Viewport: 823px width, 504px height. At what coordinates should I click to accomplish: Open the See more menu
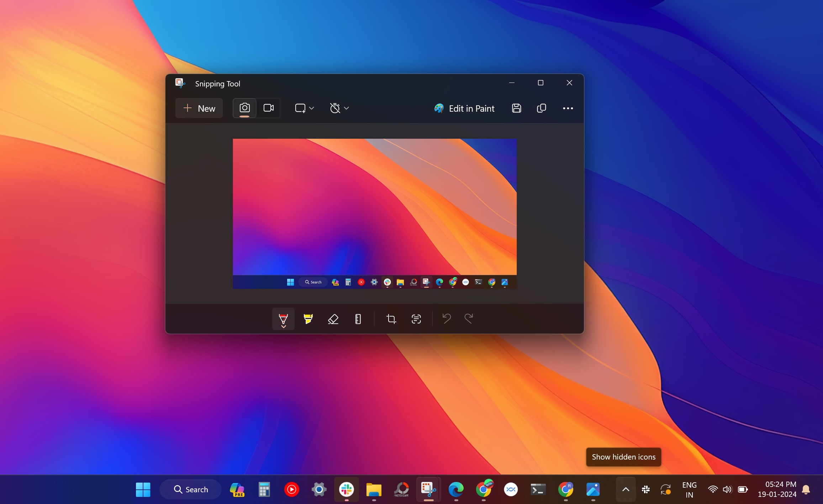568,108
